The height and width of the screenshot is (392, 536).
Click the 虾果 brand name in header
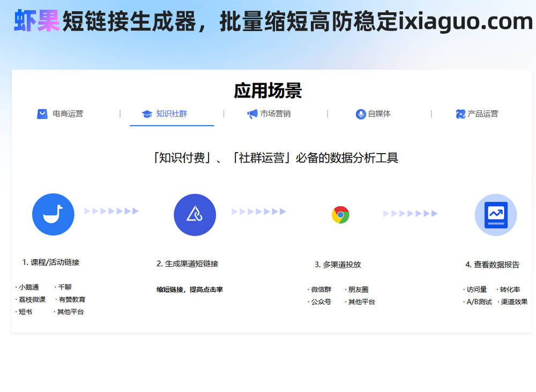click(36, 21)
